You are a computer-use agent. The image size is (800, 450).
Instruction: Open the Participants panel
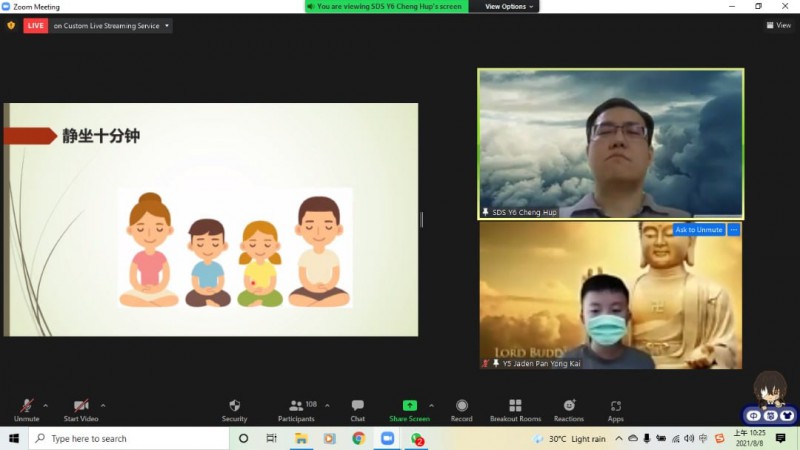pyautogui.click(x=296, y=409)
